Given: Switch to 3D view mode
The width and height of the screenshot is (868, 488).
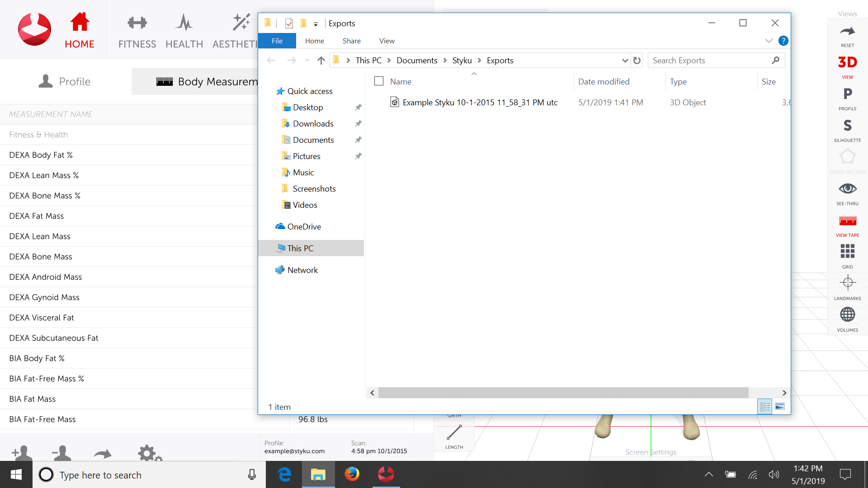Looking at the screenshot, I should pos(847,63).
